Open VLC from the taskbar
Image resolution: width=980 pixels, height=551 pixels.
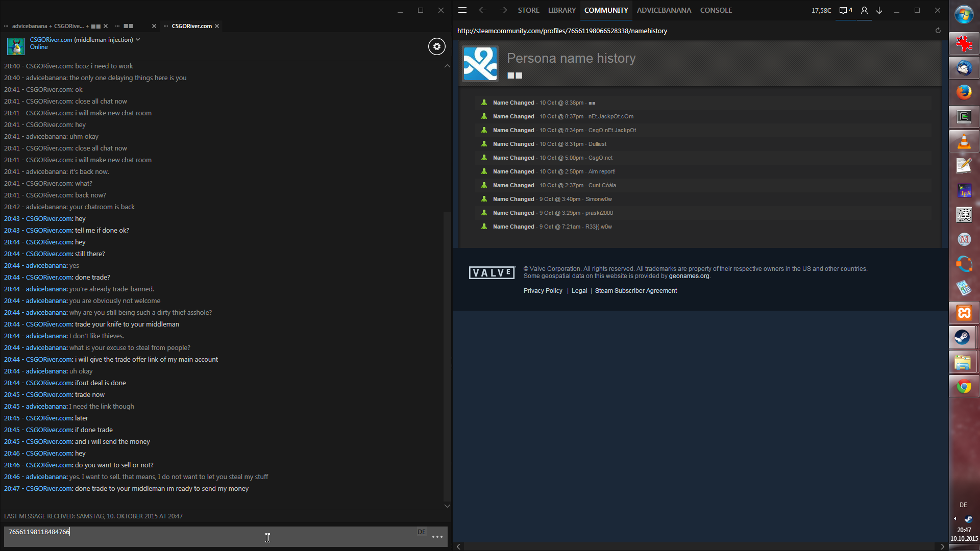pyautogui.click(x=964, y=141)
